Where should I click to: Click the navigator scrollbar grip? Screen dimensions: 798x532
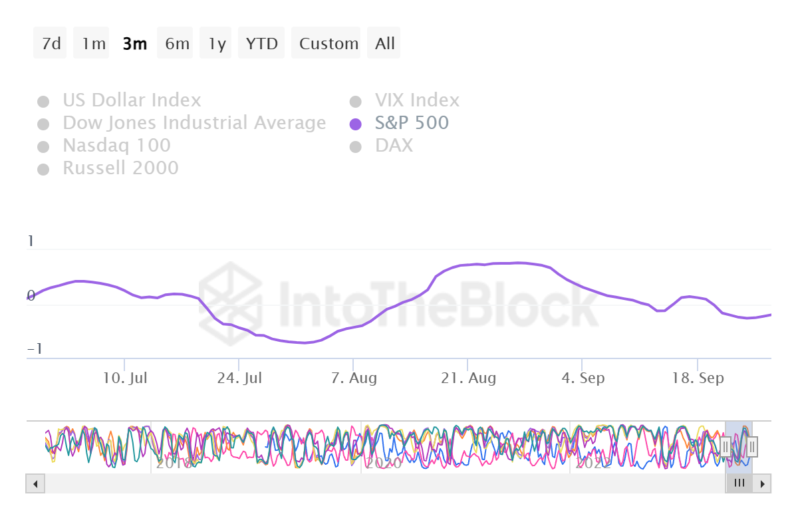(739, 483)
